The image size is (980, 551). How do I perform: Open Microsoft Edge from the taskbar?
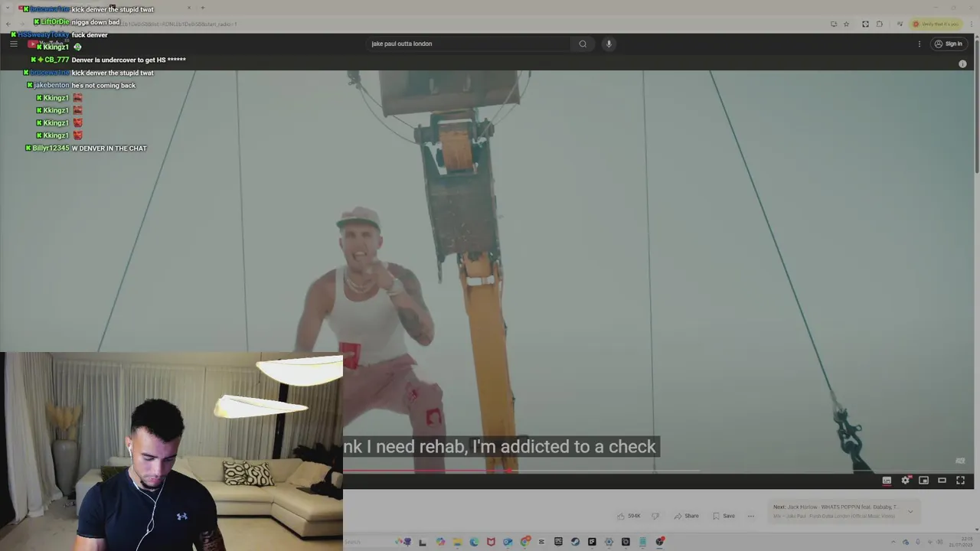click(x=474, y=542)
